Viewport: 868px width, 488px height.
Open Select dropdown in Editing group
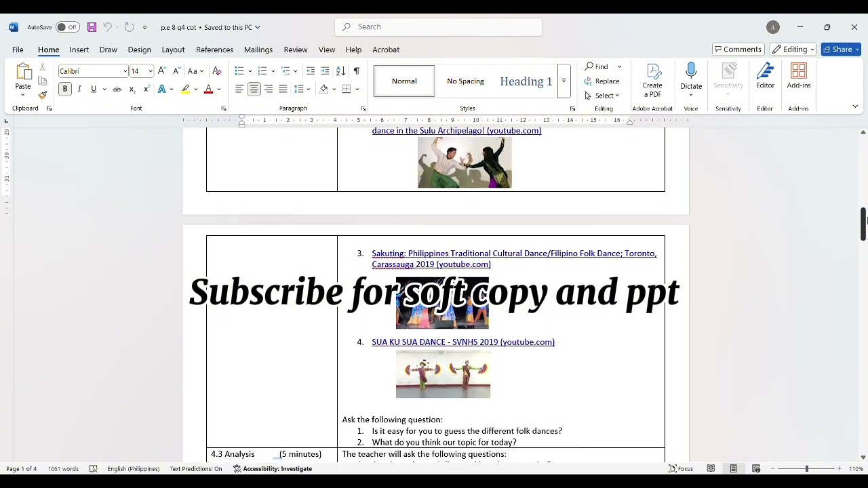click(602, 96)
